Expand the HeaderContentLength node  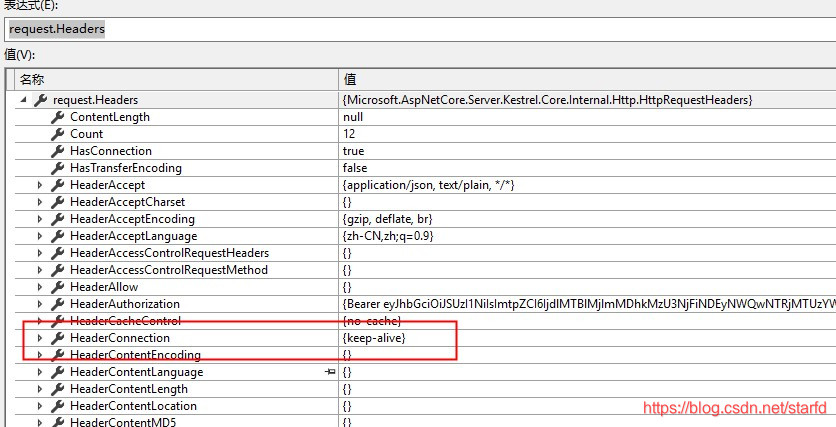[x=39, y=389]
